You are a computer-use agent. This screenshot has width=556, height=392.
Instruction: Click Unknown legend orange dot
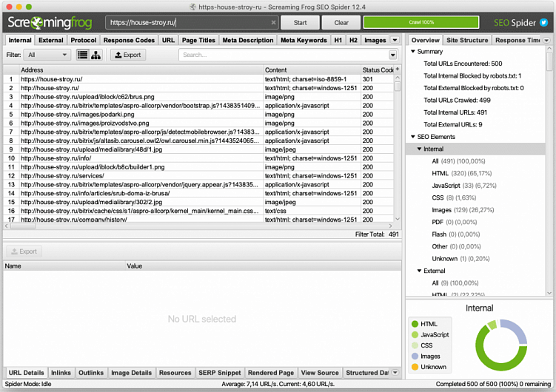tap(415, 367)
